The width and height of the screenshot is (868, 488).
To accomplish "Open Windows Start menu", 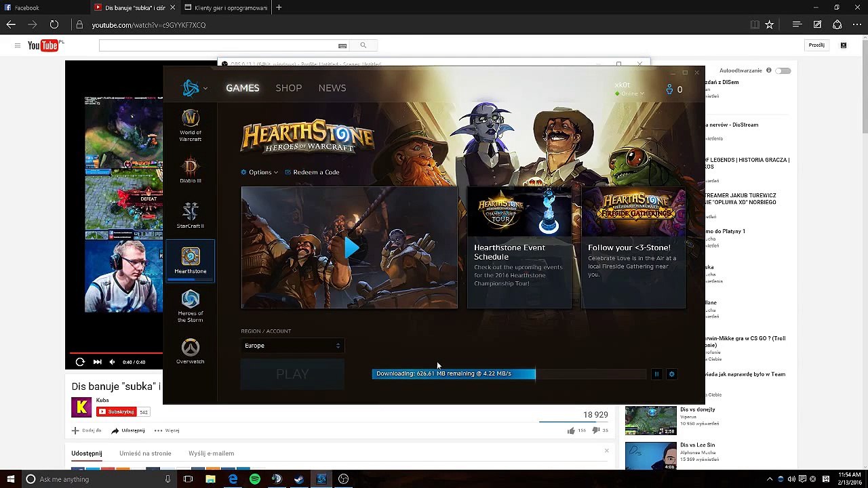I will coord(10,479).
